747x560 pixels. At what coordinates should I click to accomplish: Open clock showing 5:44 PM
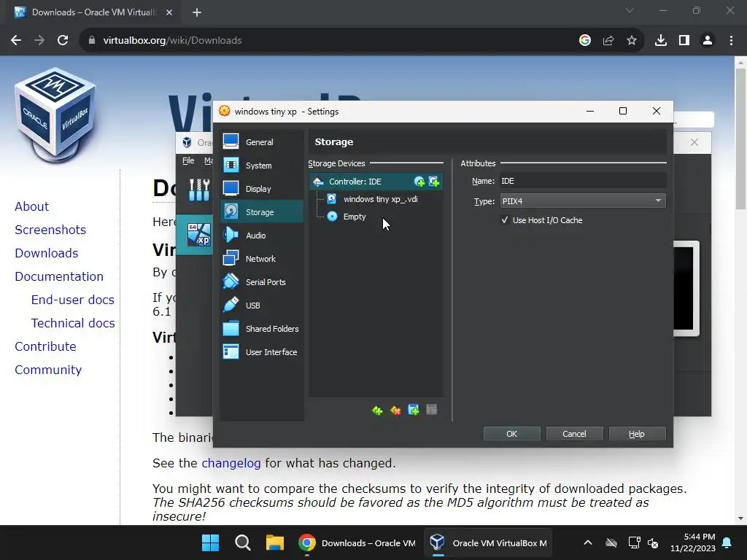click(x=693, y=542)
